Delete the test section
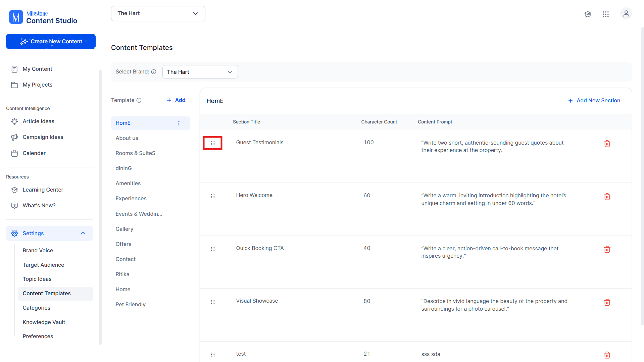644x362 pixels. coord(607,355)
